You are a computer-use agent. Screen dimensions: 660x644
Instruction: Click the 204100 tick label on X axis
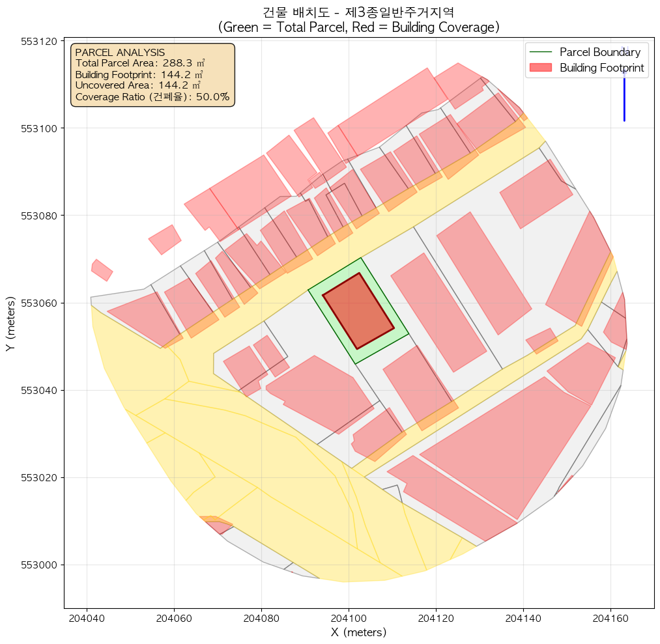(x=349, y=617)
